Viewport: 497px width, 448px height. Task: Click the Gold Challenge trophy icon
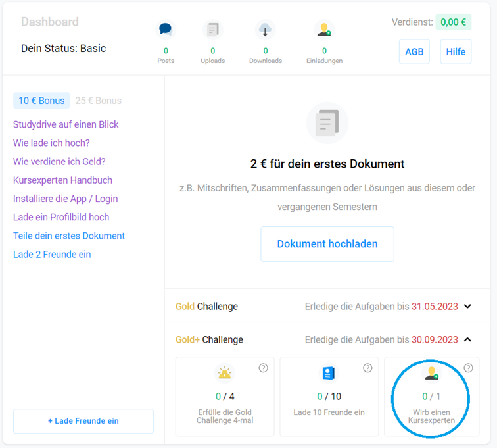[x=225, y=374]
